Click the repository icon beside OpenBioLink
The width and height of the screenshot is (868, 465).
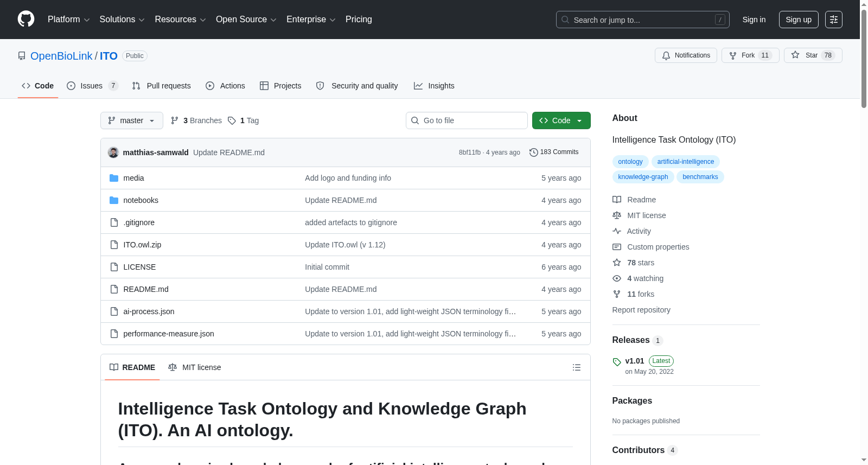(x=22, y=56)
